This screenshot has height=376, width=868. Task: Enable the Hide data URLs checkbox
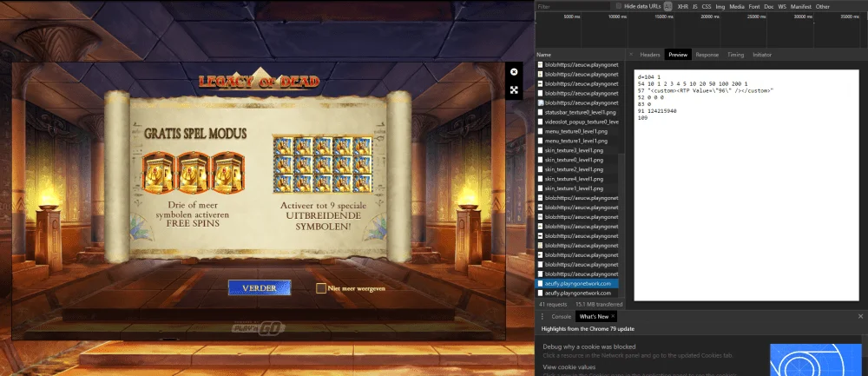[619, 6]
